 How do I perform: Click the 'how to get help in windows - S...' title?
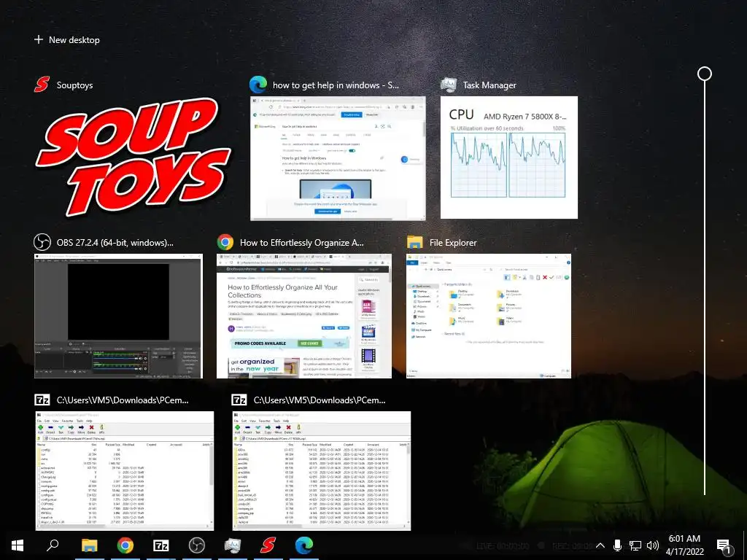click(x=336, y=85)
